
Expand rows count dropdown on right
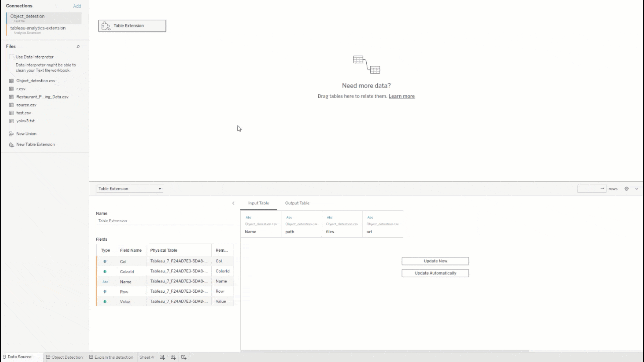point(637,189)
